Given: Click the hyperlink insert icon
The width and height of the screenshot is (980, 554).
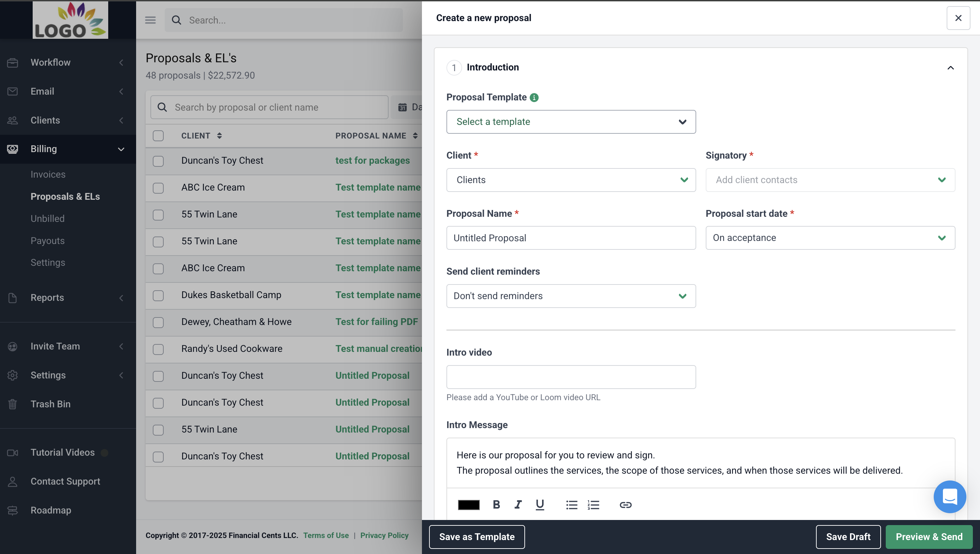Looking at the screenshot, I should [625, 504].
